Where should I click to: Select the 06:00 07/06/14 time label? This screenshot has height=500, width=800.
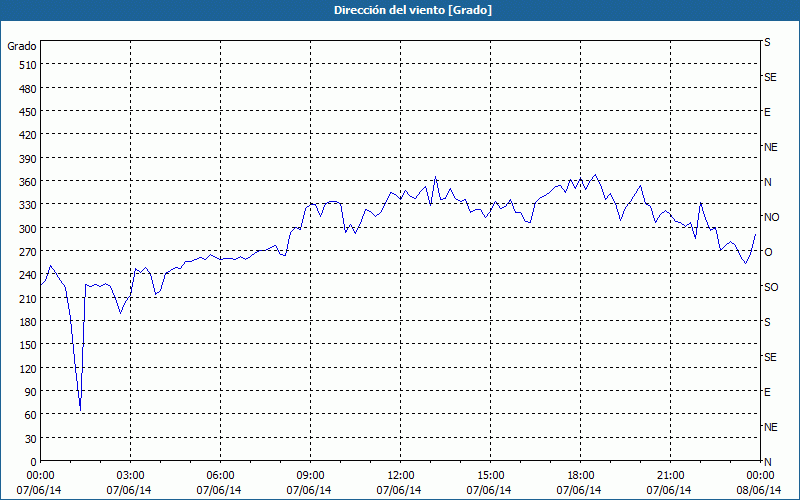coord(219,483)
